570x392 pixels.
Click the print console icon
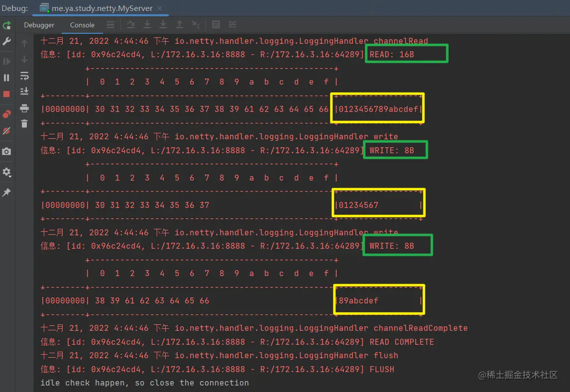click(x=24, y=108)
